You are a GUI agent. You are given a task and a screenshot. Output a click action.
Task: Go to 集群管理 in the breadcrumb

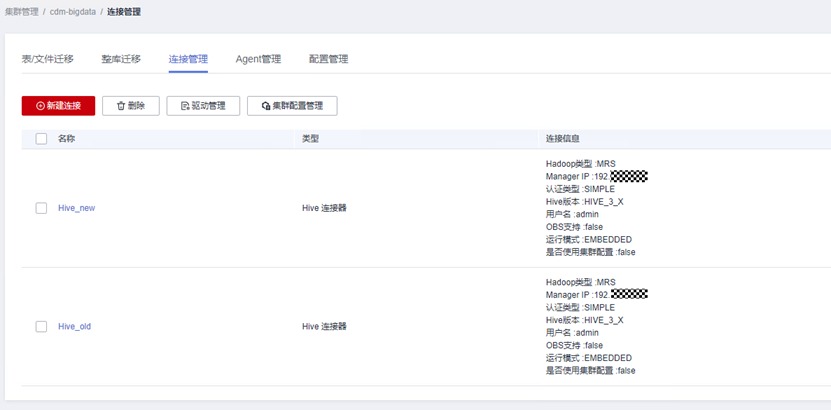tap(23, 12)
